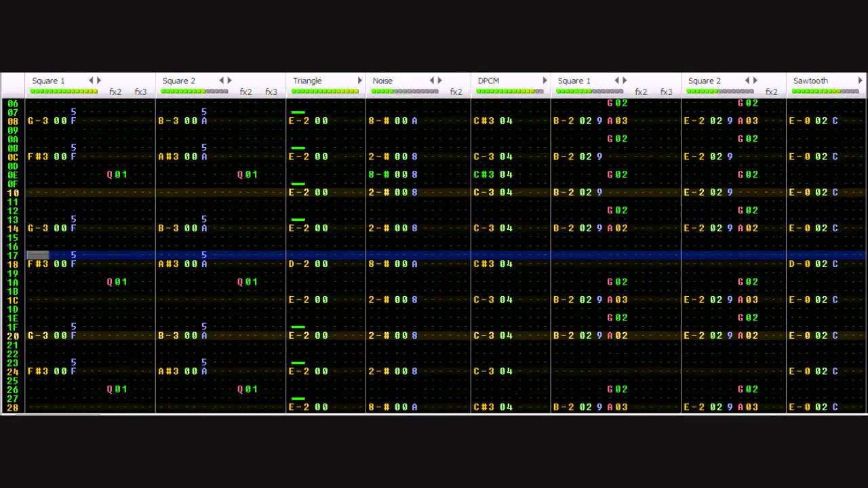Select A02 effect on row 14 beside Sawtooth column

click(x=748, y=228)
